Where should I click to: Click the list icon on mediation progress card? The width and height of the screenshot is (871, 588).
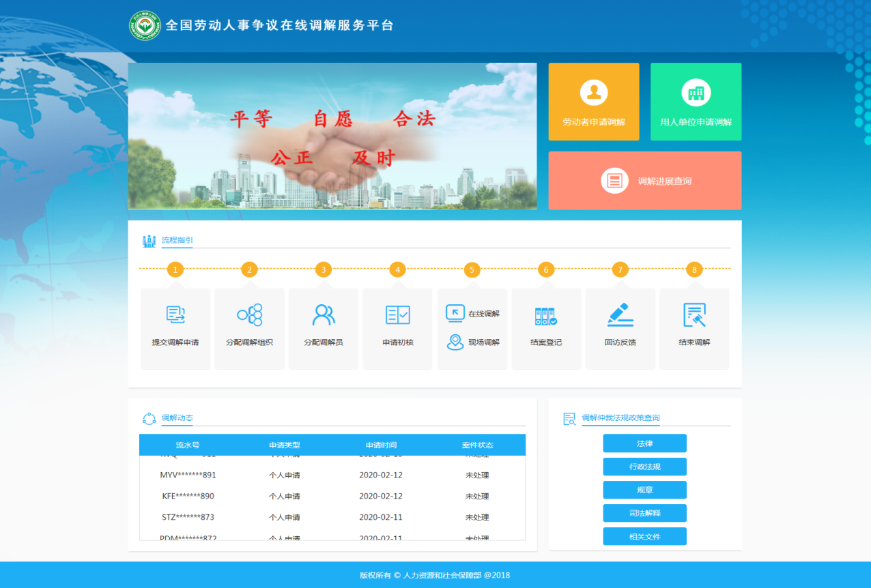(614, 181)
